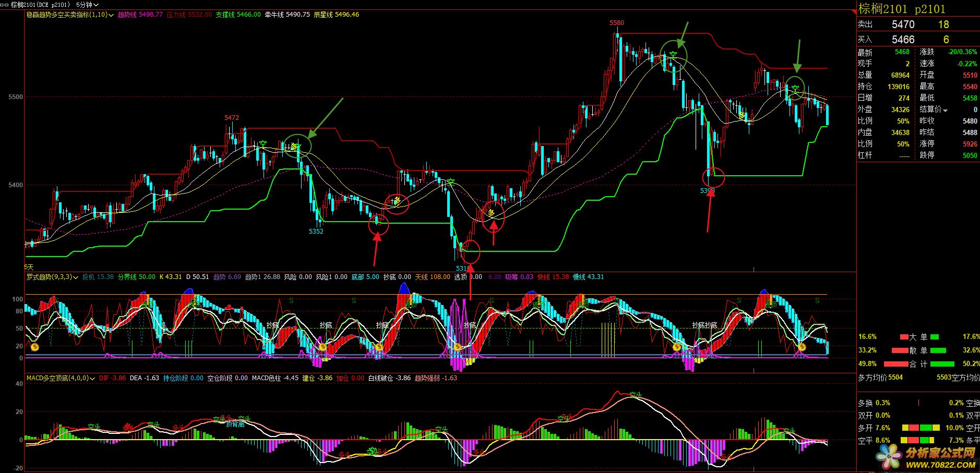
Task: Select the 辰星线 5496.46 legend value
Action: click(337, 15)
